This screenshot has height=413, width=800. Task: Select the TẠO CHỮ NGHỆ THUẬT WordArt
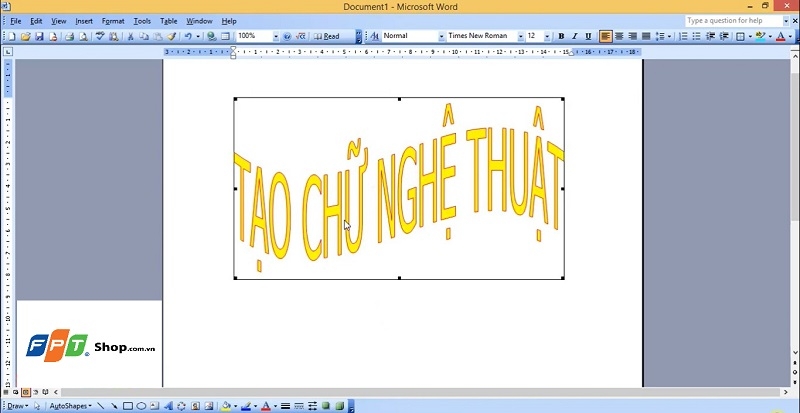(x=399, y=188)
